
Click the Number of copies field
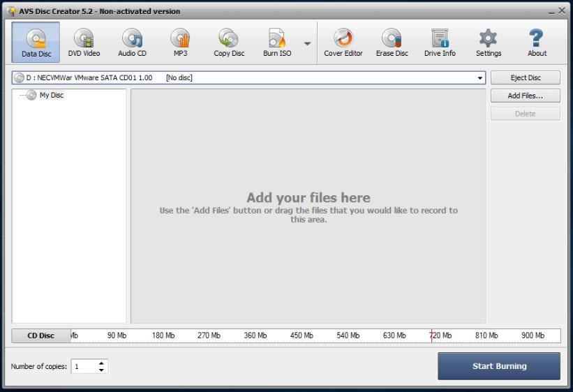[x=84, y=366]
